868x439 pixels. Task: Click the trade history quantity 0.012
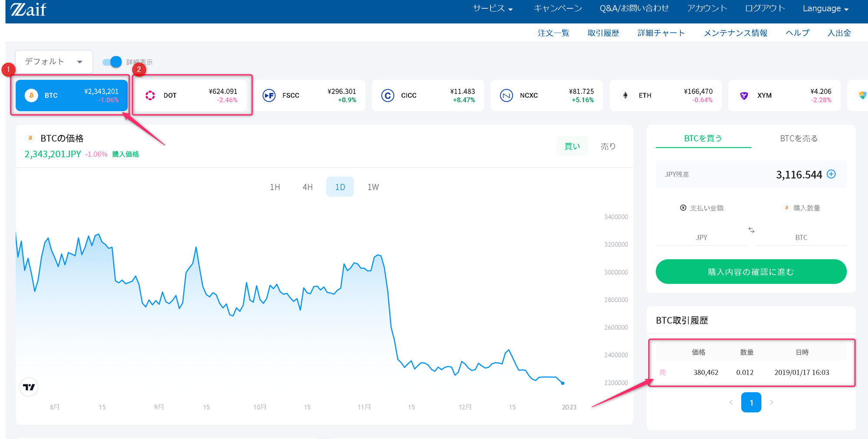point(745,373)
